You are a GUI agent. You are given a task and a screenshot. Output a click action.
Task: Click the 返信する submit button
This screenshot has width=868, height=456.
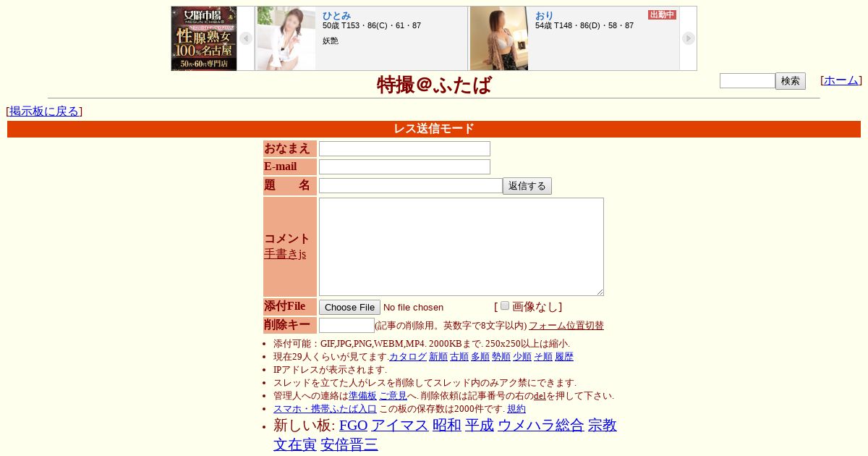click(x=527, y=186)
